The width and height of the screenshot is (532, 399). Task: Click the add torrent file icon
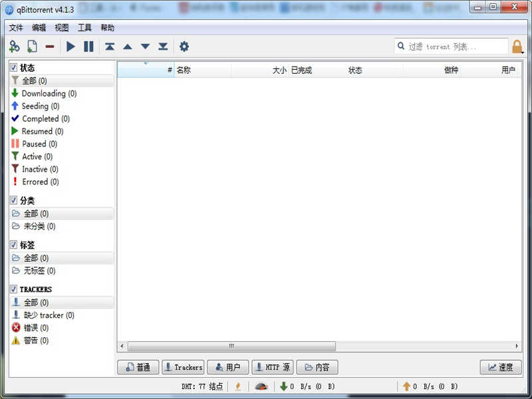[x=32, y=47]
